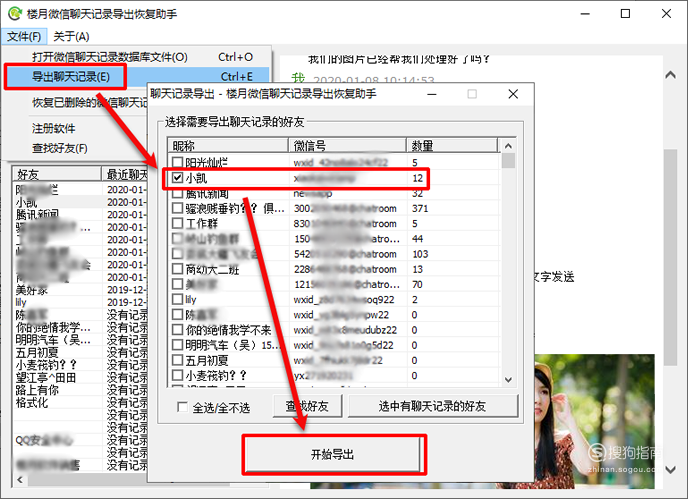Sort by the 昵称 column header
Screen dimensions: 688x499
[227, 145]
